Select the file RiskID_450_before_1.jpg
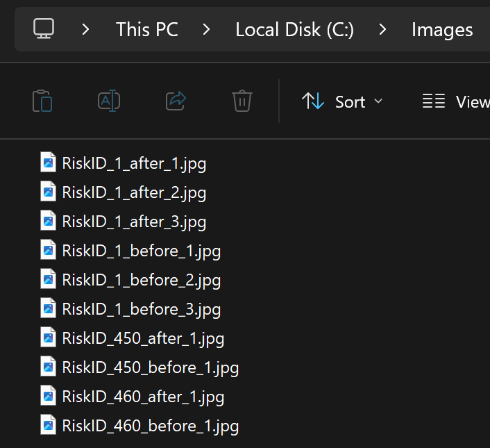The image size is (490, 448). click(x=150, y=367)
